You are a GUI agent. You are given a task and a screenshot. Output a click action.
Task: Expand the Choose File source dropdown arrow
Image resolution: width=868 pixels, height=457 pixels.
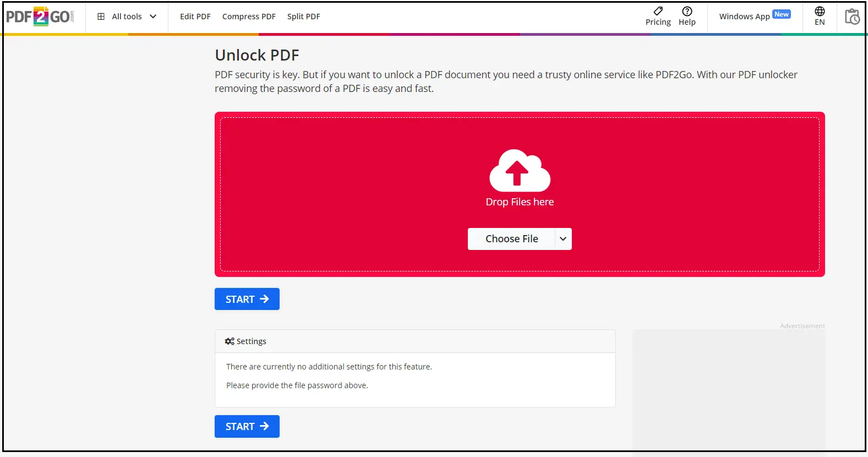click(x=563, y=239)
